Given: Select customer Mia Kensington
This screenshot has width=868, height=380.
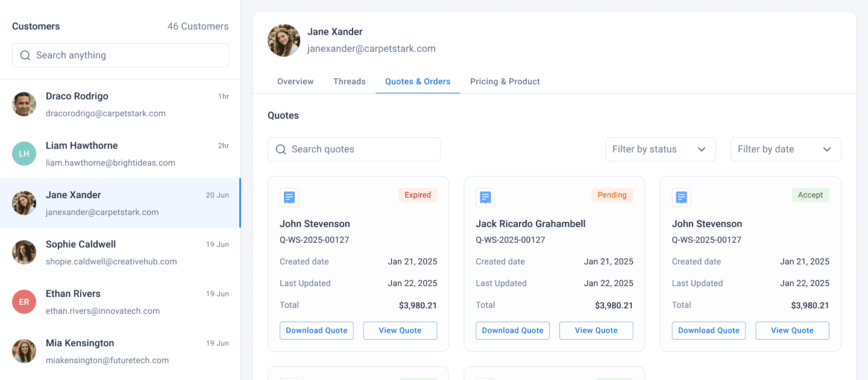Looking at the screenshot, I should (x=121, y=351).
